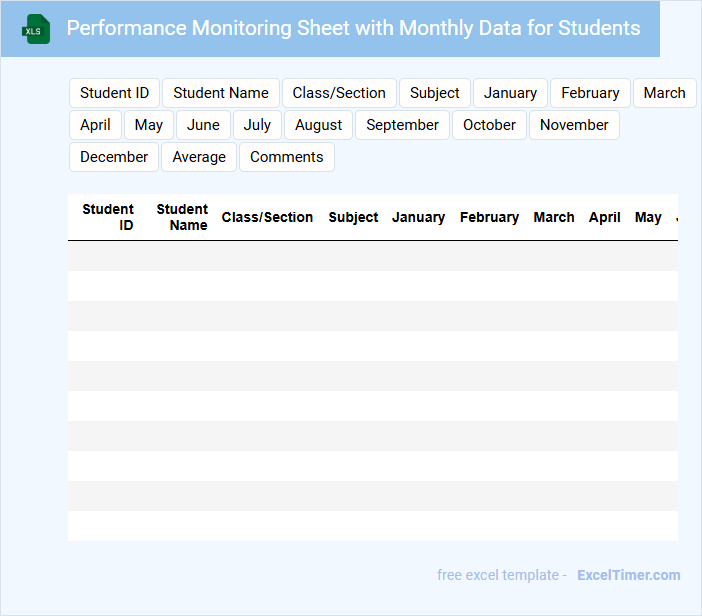Click the Performance Monitoring Sheet title
702x616 pixels.
point(353,28)
